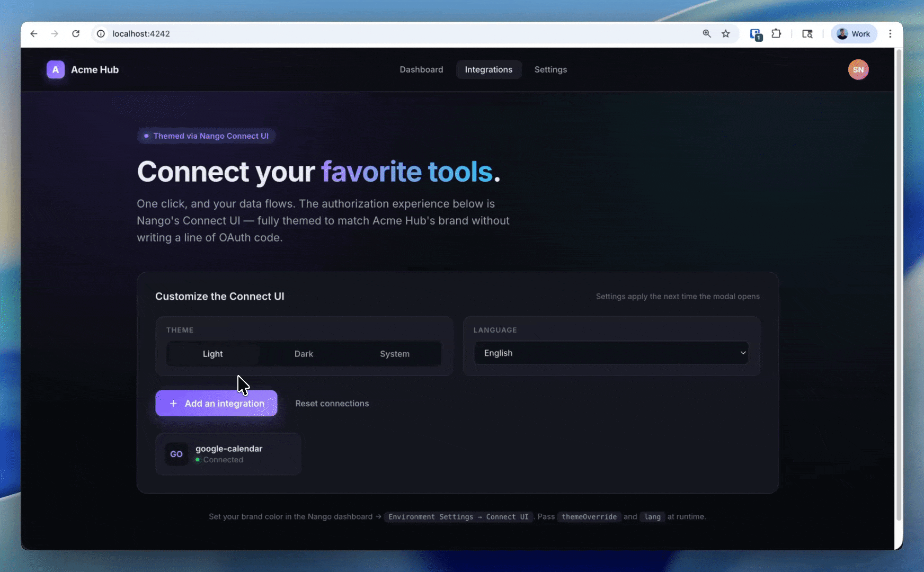Open the Dashboard nav tab
Screen dimensions: 924x572
point(421,69)
